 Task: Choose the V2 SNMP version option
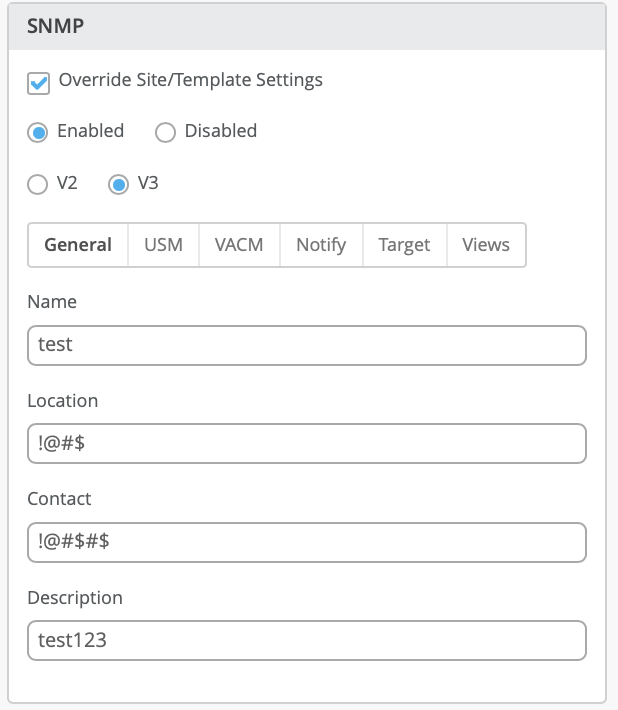(38, 185)
